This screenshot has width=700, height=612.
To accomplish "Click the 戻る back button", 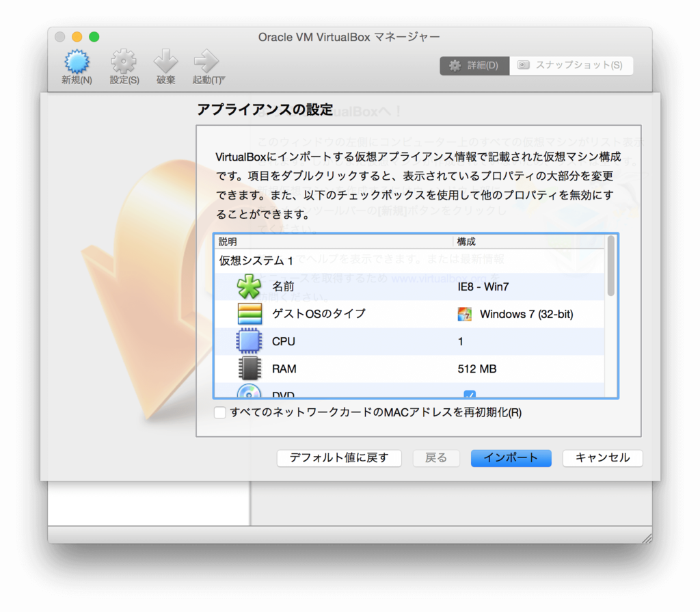I will 435,458.
